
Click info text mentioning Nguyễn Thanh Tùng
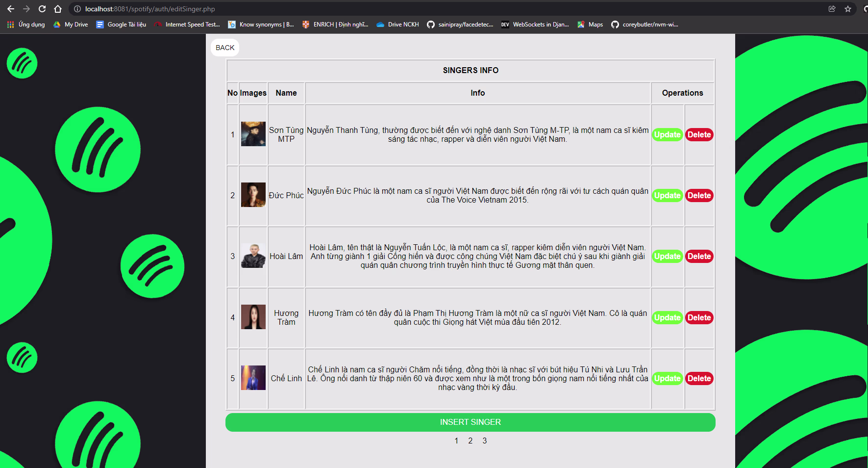(x=478, y=134)
